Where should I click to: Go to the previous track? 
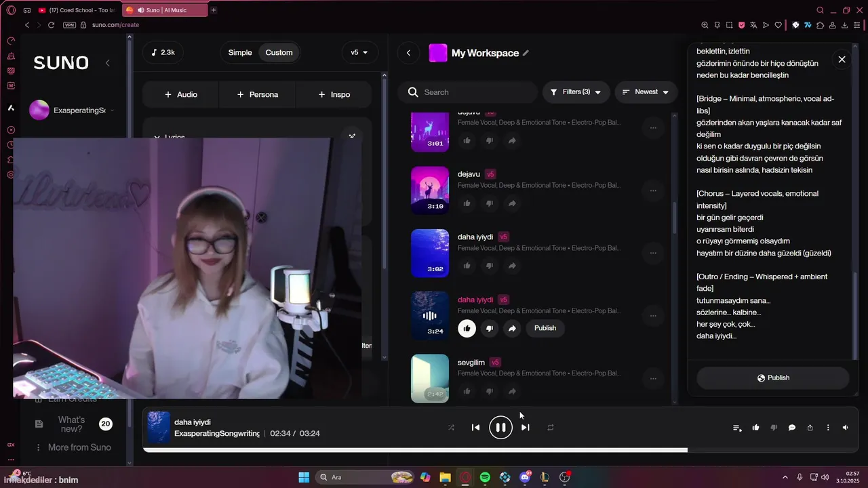coord(475,428)
